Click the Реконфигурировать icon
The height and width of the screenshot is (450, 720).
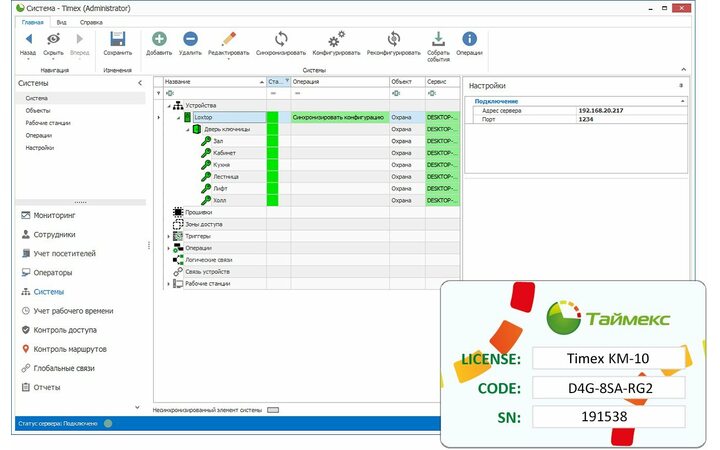point(393,39)
